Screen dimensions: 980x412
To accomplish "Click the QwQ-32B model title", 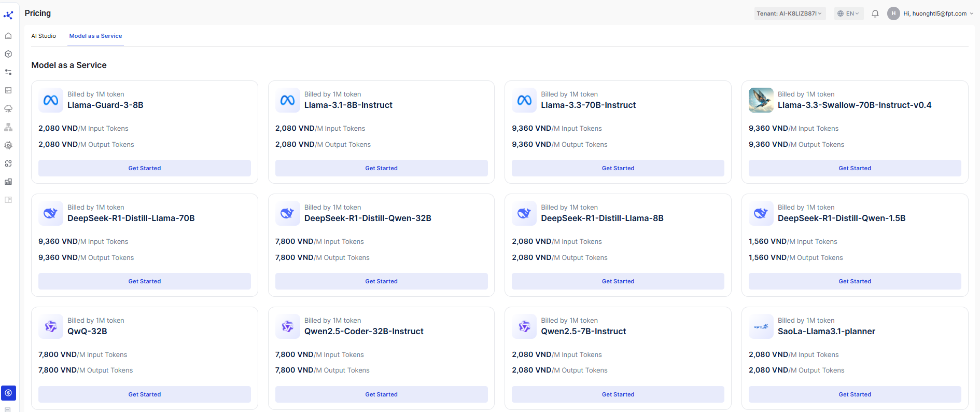I will (87, 331).
